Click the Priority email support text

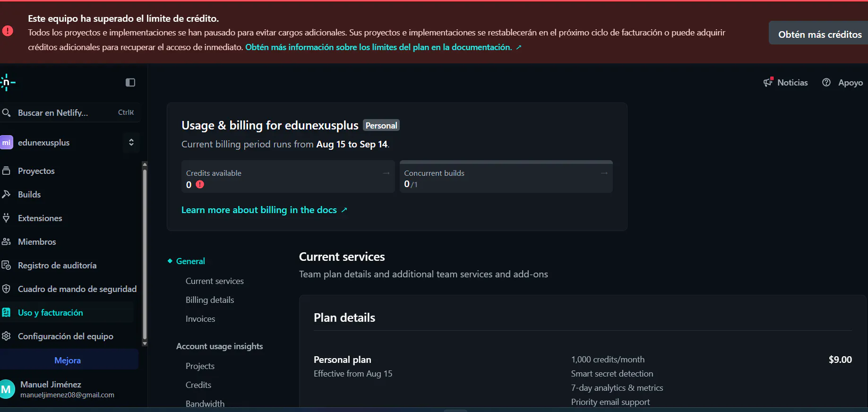[610, 402]
